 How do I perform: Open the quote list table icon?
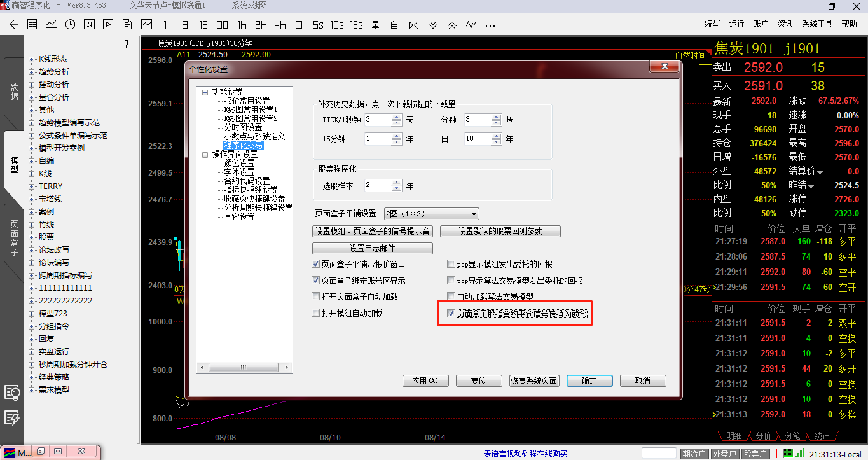32,25
